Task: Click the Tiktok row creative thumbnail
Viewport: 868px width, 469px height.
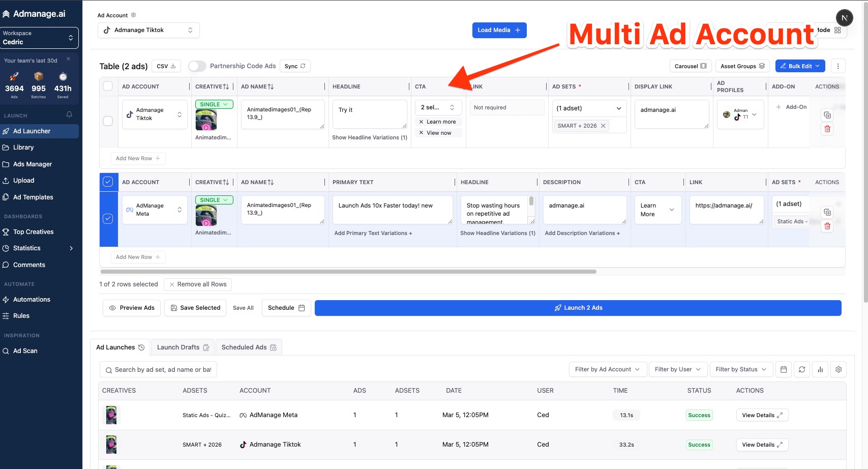Action: pos(206,121)
